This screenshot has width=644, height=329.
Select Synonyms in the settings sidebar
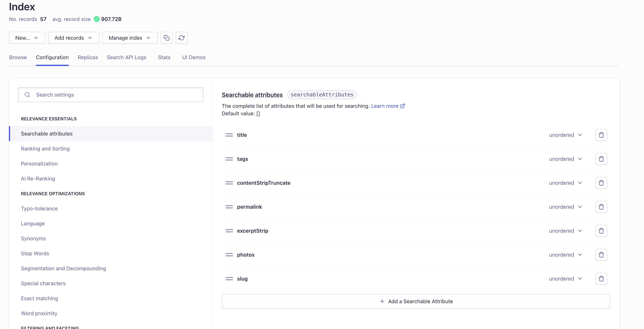coord(33,238)
